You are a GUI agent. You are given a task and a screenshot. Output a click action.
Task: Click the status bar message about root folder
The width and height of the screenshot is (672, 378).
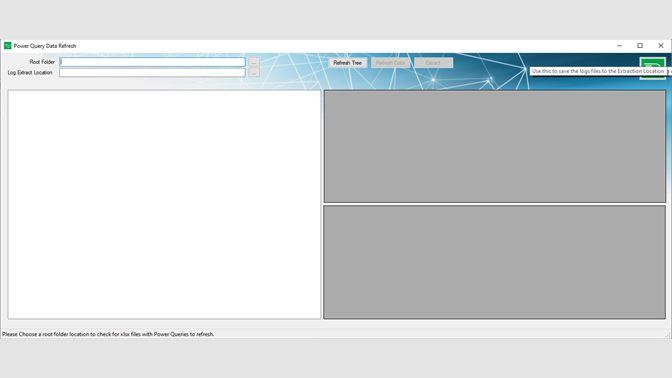coord(108,334)
